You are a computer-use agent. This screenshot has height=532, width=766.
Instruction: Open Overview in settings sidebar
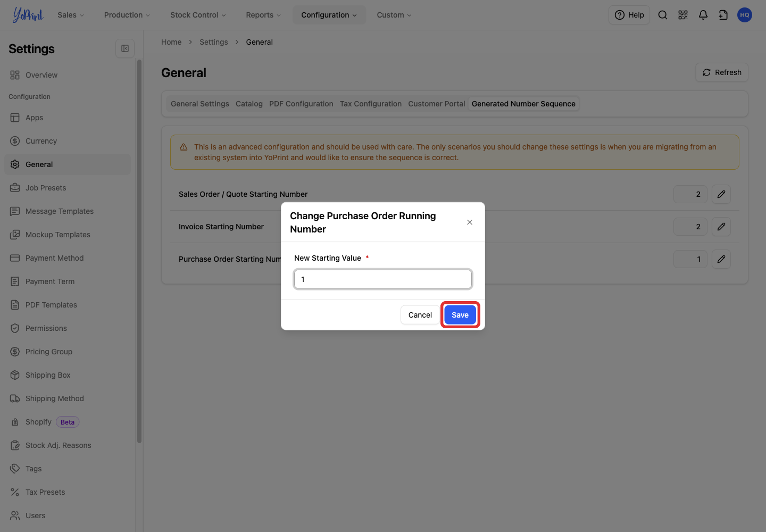pos(68,75)
